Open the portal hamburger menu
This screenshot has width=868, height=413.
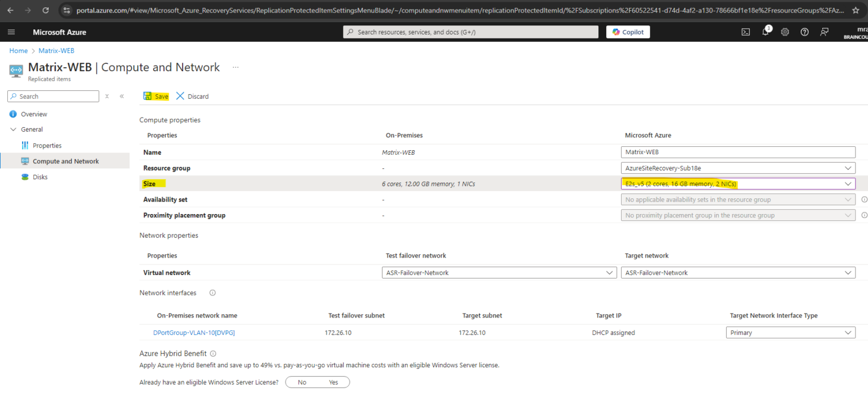(11, 32)
